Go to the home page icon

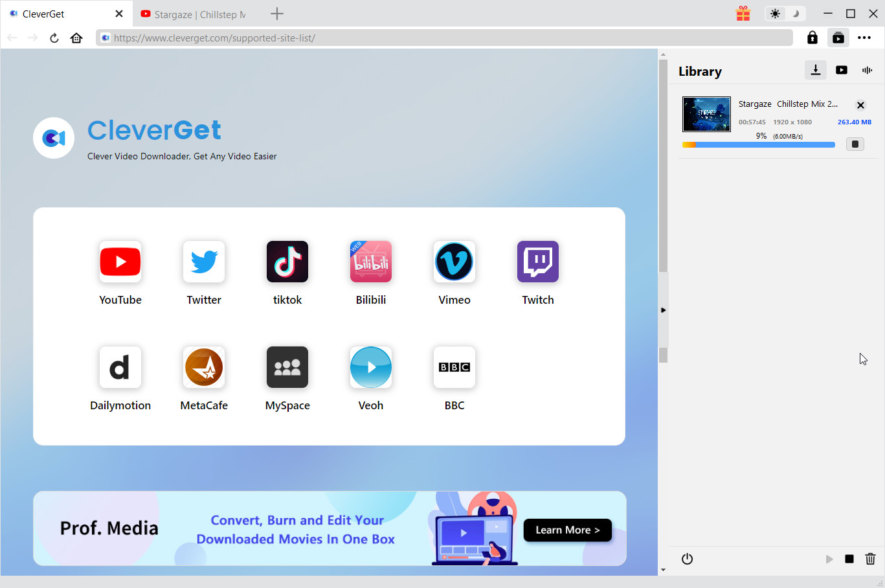pos(76,38)
